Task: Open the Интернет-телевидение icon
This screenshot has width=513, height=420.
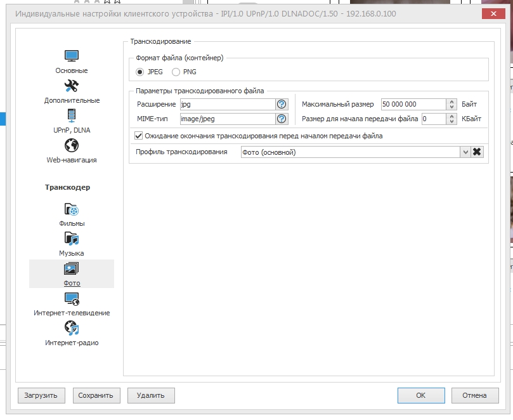Action: tap(72, 299)
